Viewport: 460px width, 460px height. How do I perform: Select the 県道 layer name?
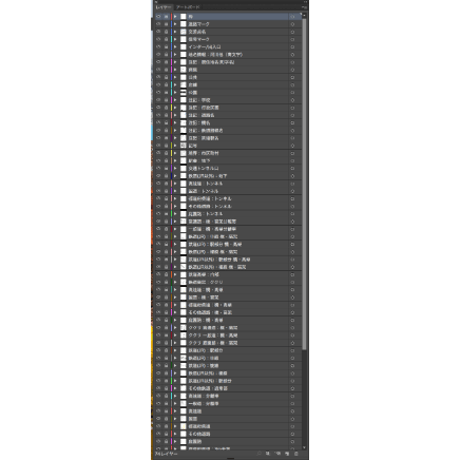(x=195, y=442)
